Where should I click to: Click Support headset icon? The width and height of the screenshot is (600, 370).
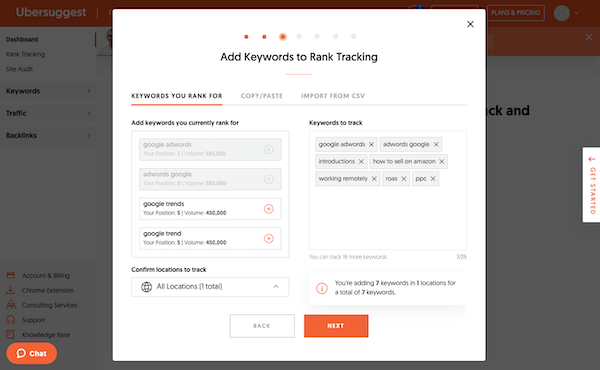(x=11, y=320)
